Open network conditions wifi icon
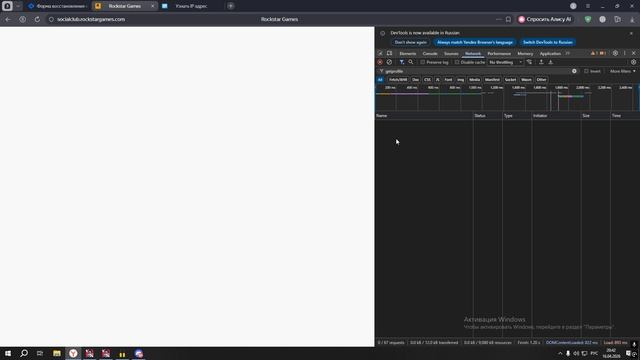 click(x=529, y=62)
